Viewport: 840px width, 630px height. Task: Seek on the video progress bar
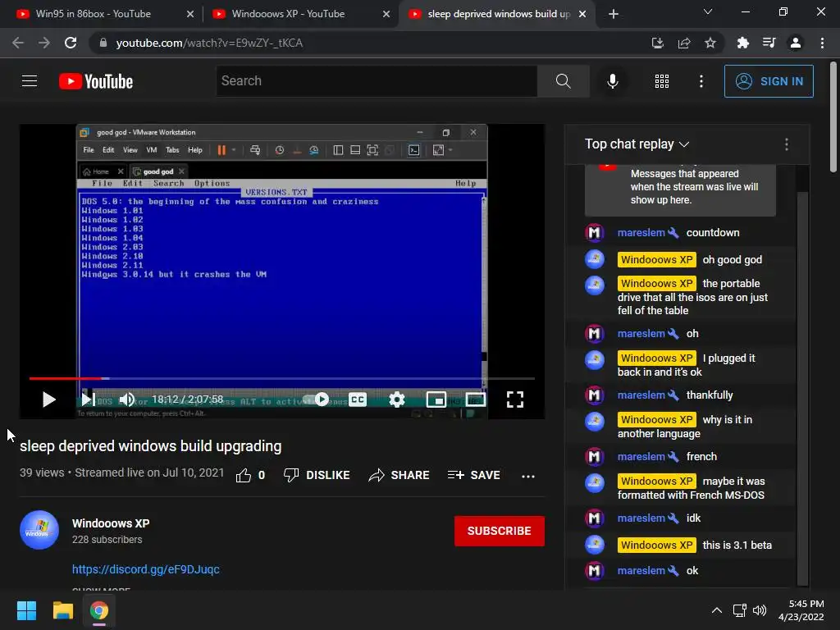pyautogui.click(x=282, y=378)
